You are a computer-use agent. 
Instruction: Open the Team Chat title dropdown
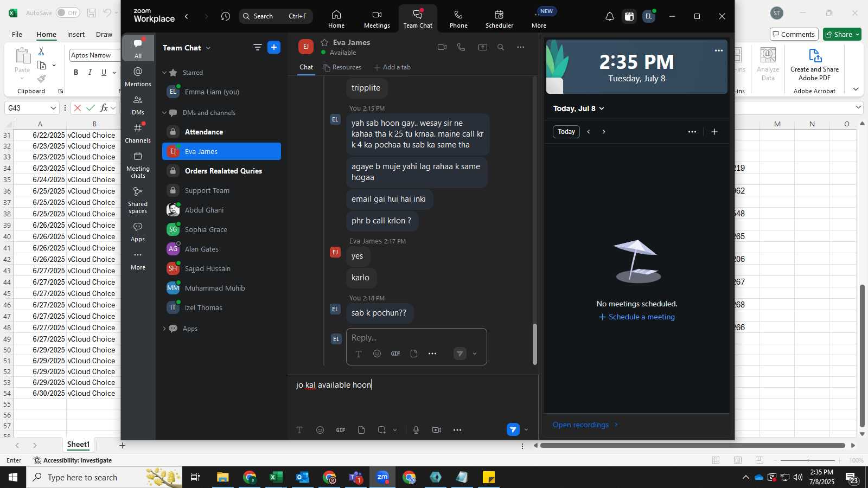pos(208,48)
